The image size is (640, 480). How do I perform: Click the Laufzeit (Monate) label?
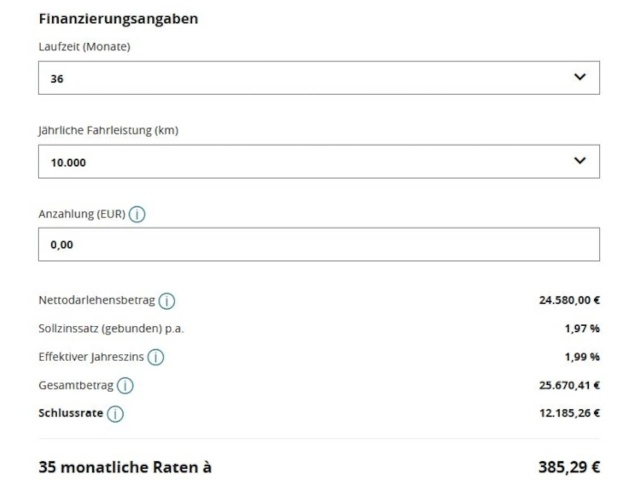(84, 47)
